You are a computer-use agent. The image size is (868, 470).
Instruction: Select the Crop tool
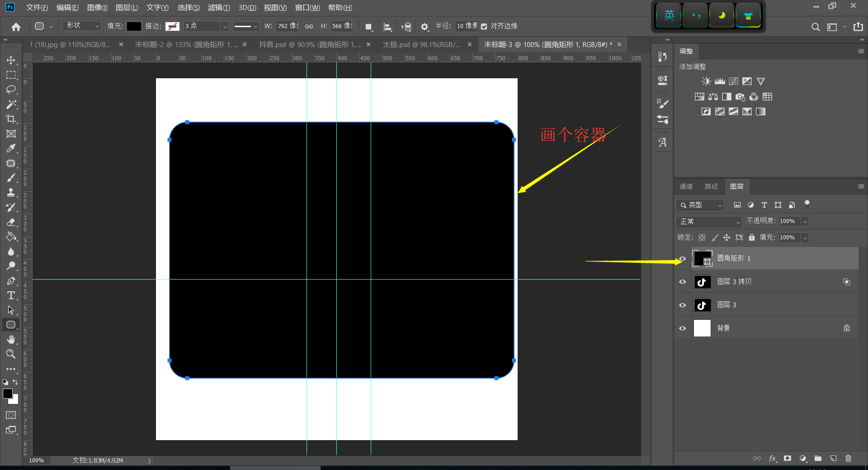(11, 119)
